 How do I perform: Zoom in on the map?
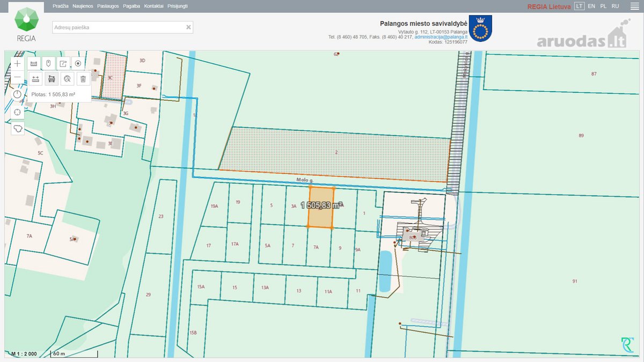[18, 63]
